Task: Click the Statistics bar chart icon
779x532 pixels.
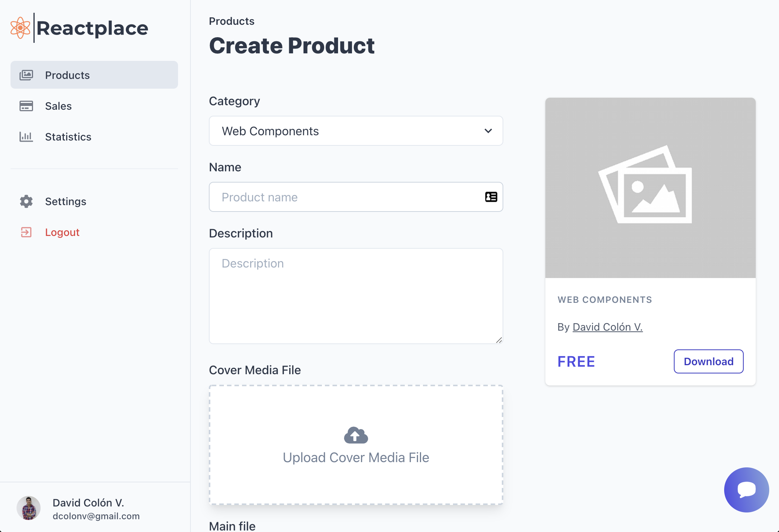Action: (x=26, y=137)
